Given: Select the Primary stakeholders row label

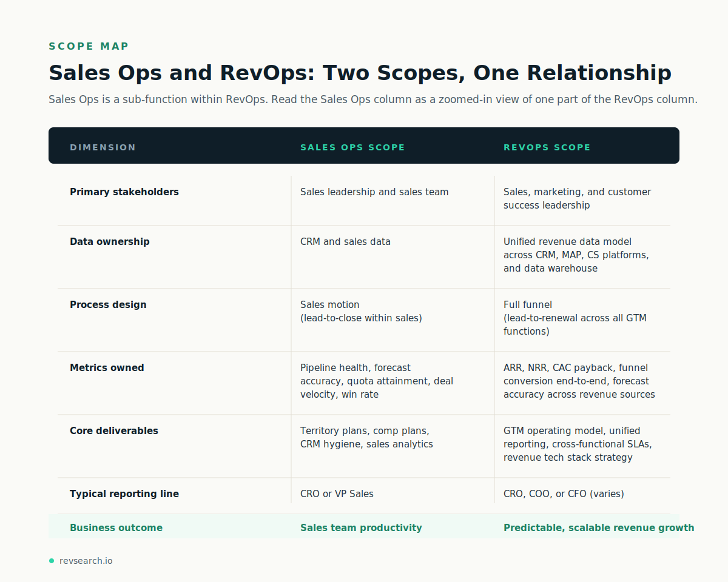Looking at the screenshot, I should point(124,192).
